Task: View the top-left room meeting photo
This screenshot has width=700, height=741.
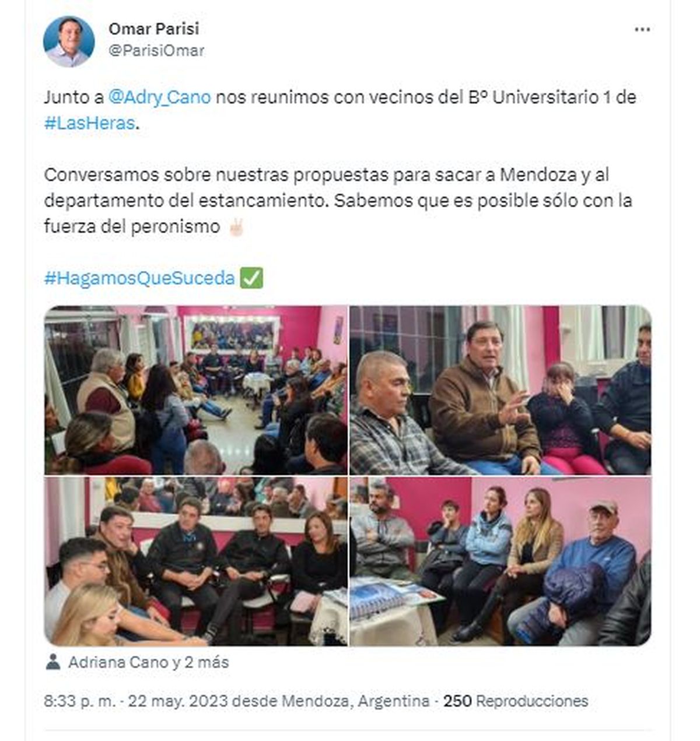Action: click(x=196, y=389)
